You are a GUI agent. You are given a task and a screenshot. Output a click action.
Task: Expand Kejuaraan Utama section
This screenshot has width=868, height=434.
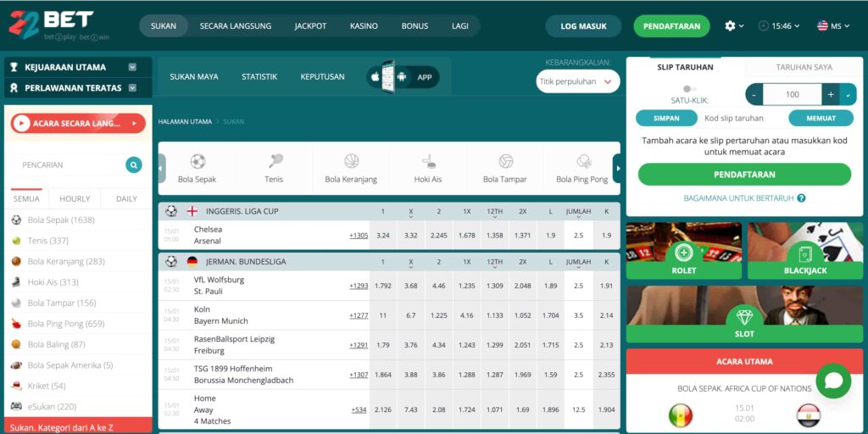(x=132, y=68)
